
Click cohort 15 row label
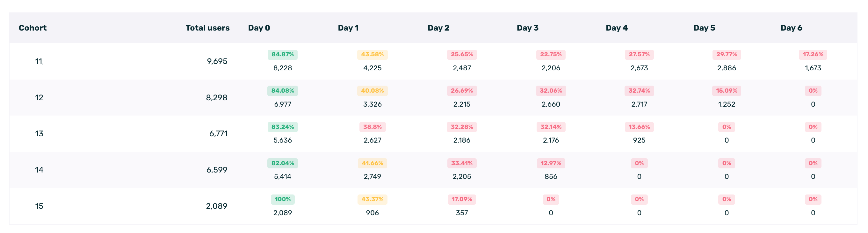click(39, 206)
